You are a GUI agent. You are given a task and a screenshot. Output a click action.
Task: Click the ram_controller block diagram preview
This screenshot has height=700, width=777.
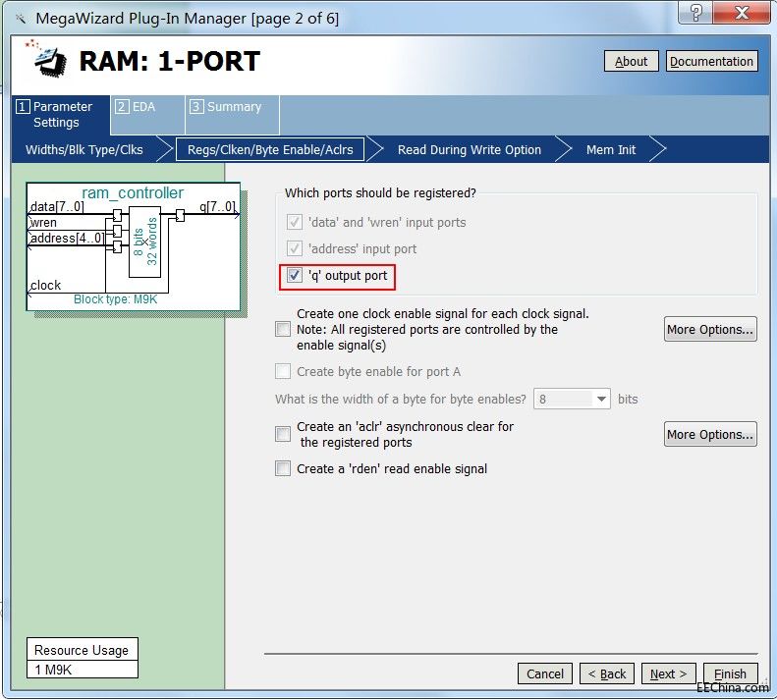point(134,246)
